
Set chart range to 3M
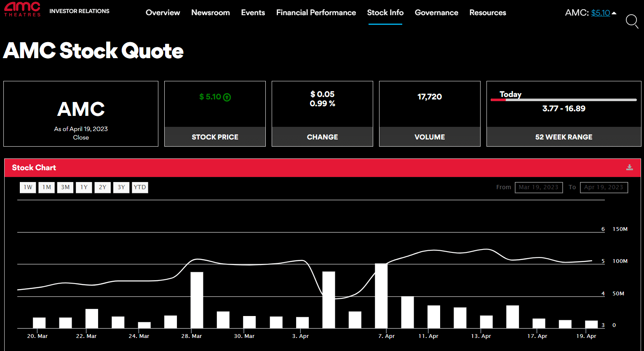[65, 188]
